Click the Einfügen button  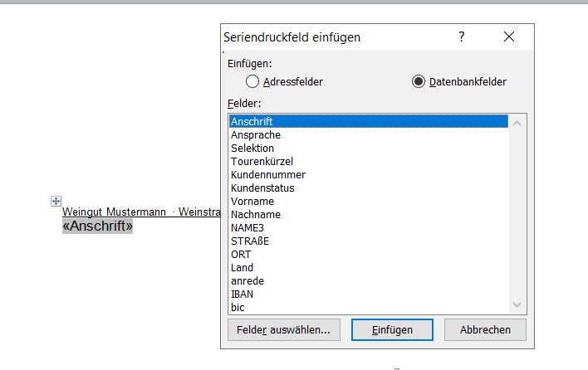392,329
